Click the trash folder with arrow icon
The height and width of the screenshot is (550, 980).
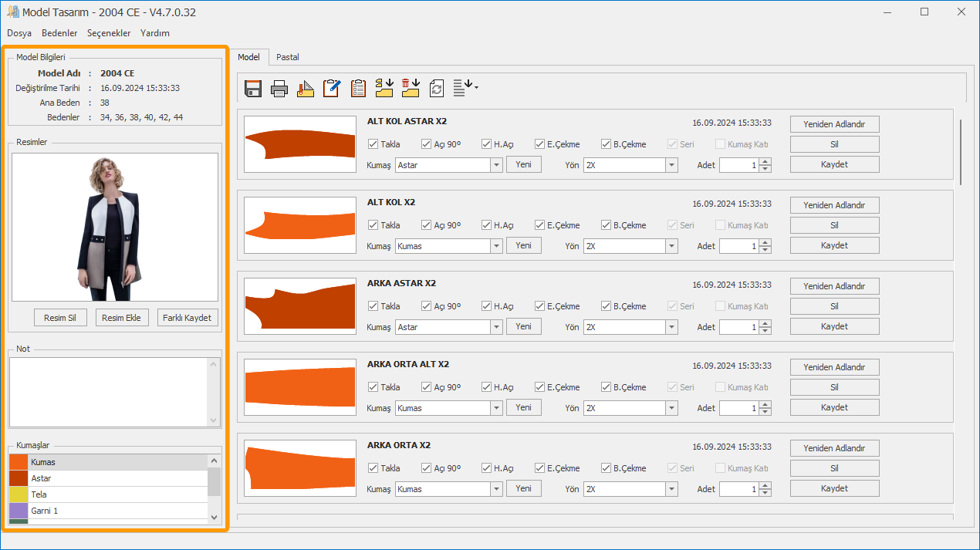point(411,88)
